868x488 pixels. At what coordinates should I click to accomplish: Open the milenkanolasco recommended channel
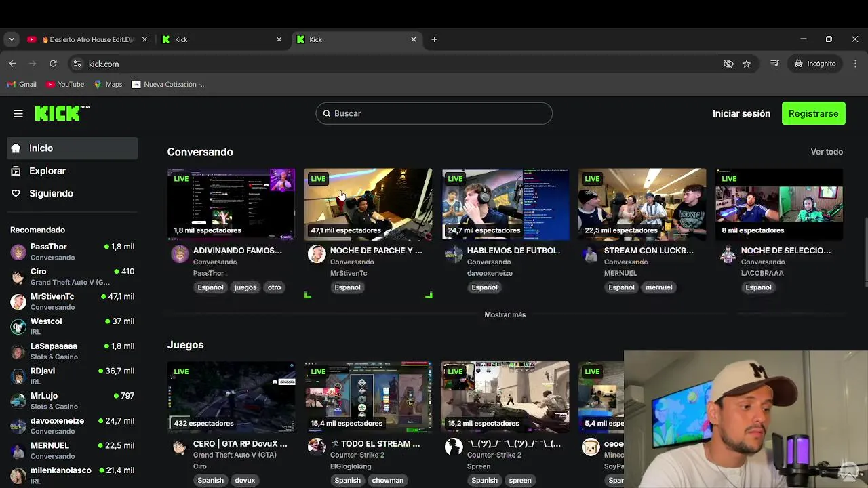click(73, 475)
